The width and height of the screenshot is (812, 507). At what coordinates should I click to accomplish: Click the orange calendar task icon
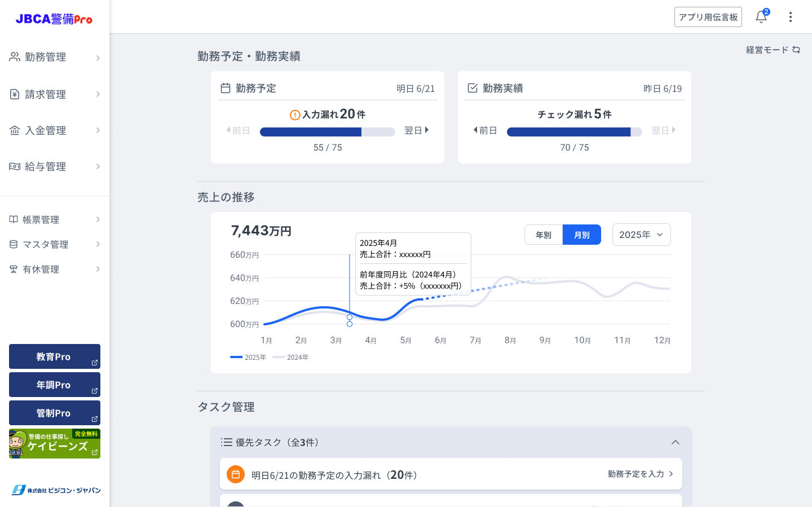pos(236,474)
